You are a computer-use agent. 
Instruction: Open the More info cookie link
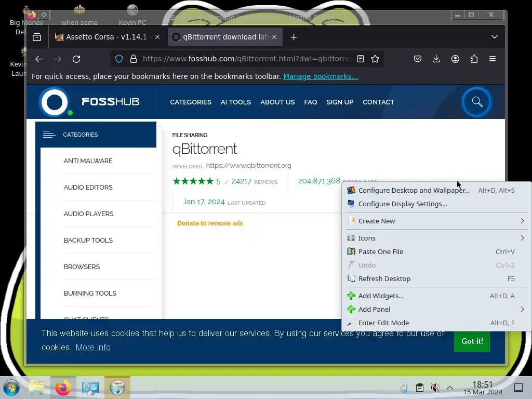(x=93, y=348)
